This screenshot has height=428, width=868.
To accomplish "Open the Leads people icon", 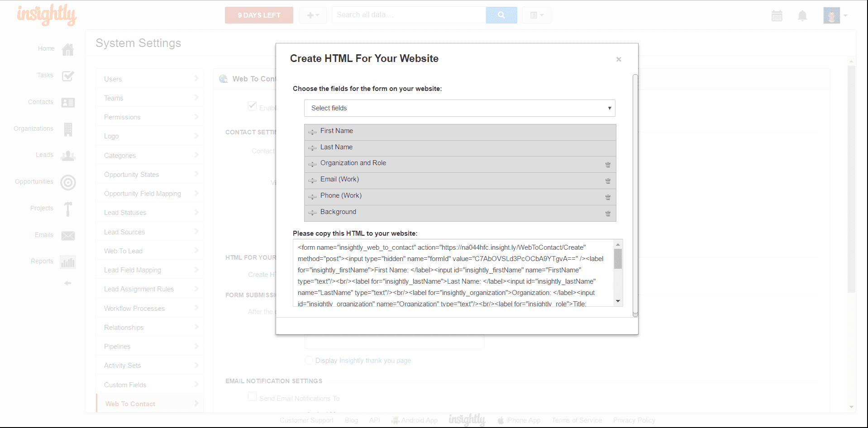I will (68, 156).
